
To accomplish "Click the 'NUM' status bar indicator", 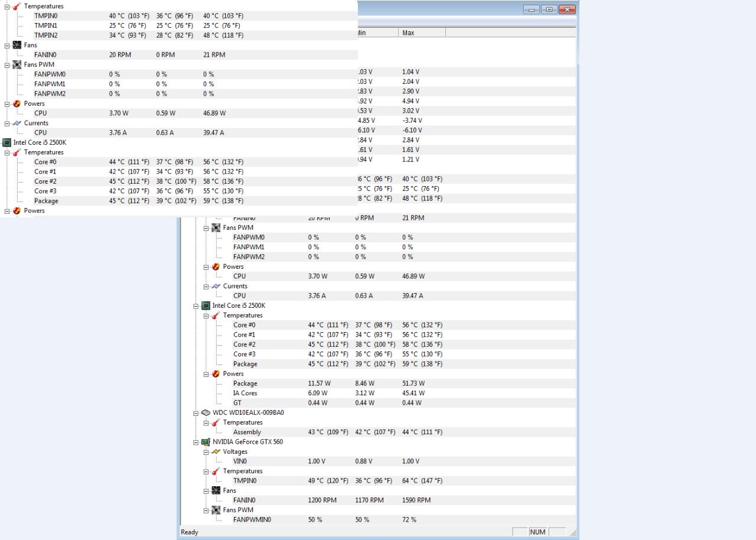I will pyautogui.click(x=537, y=532).
